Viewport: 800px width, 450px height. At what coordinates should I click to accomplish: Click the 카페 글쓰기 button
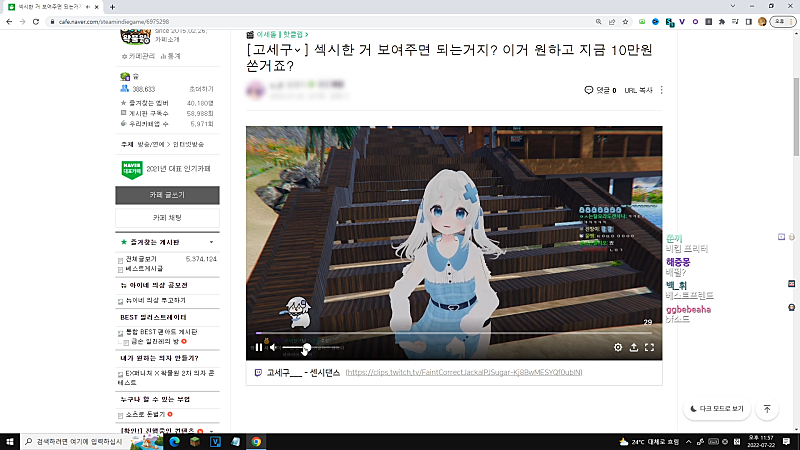167,195
